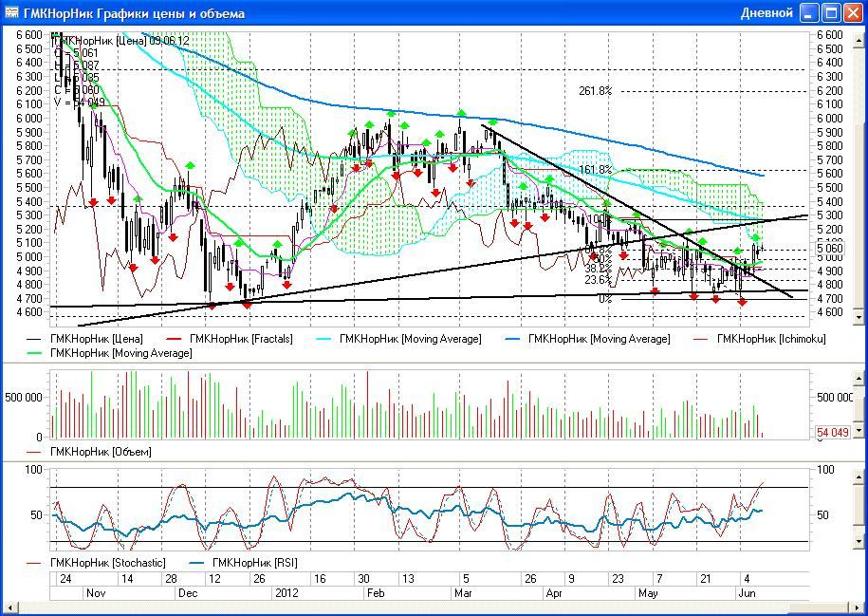Click the 'Dec' month label on time axis
The width and height of the screenshot is (868, 616).
tap(188, 593)
